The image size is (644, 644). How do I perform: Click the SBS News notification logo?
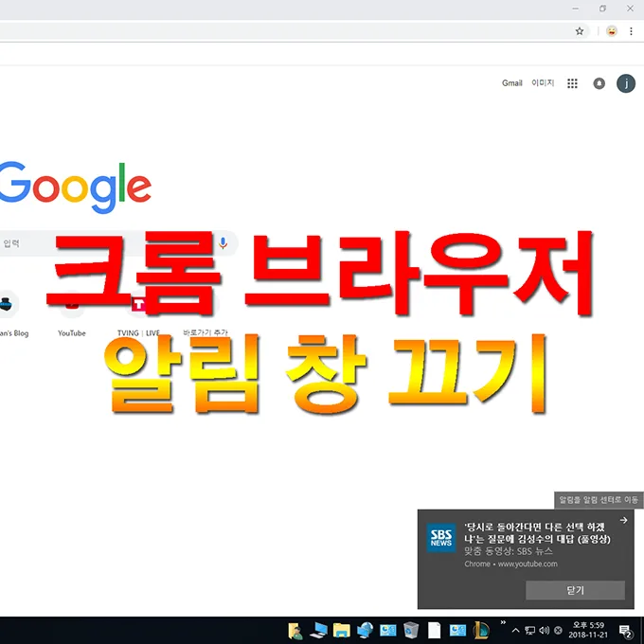[x=441, y=538]
